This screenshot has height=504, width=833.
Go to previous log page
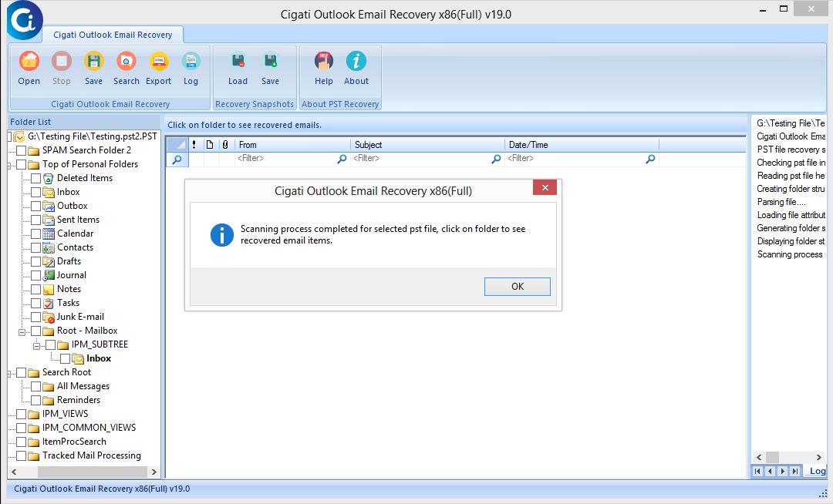tap(771, 471)
